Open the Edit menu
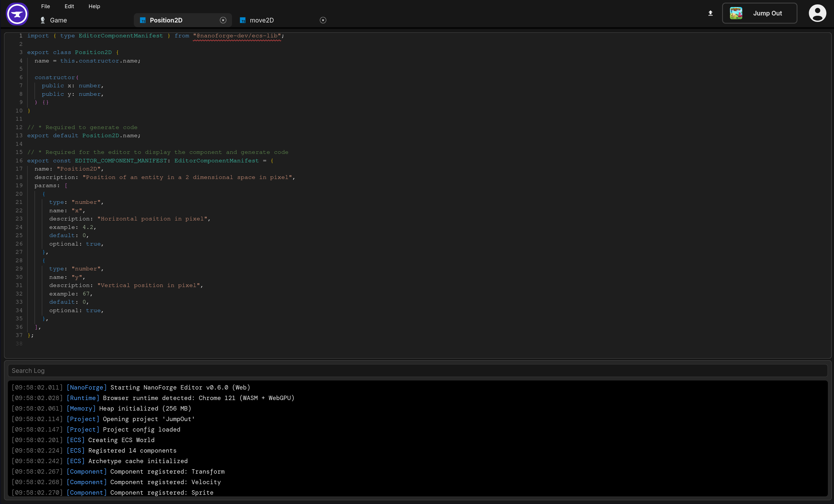 point(69,6)
